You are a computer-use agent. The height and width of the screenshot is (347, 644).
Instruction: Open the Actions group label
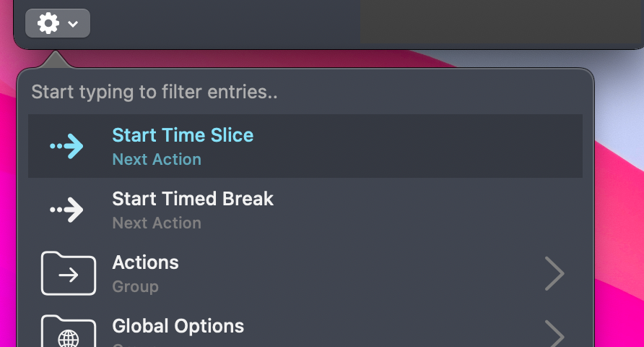pos(145,262)
